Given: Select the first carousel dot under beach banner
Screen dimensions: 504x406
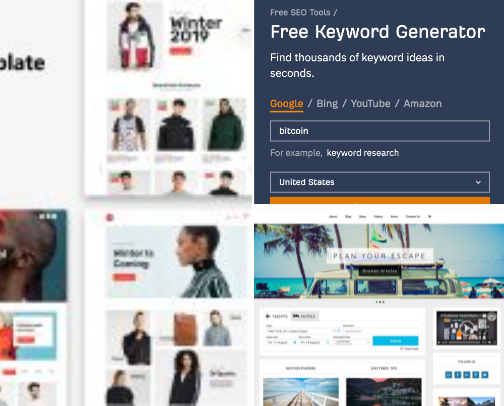Looking at the screenshot, I should tap(377, 302).
